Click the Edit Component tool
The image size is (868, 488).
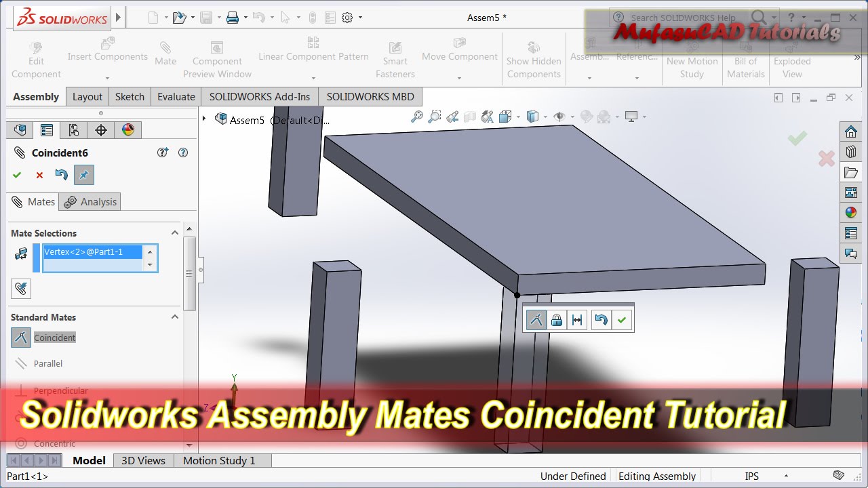36,60
